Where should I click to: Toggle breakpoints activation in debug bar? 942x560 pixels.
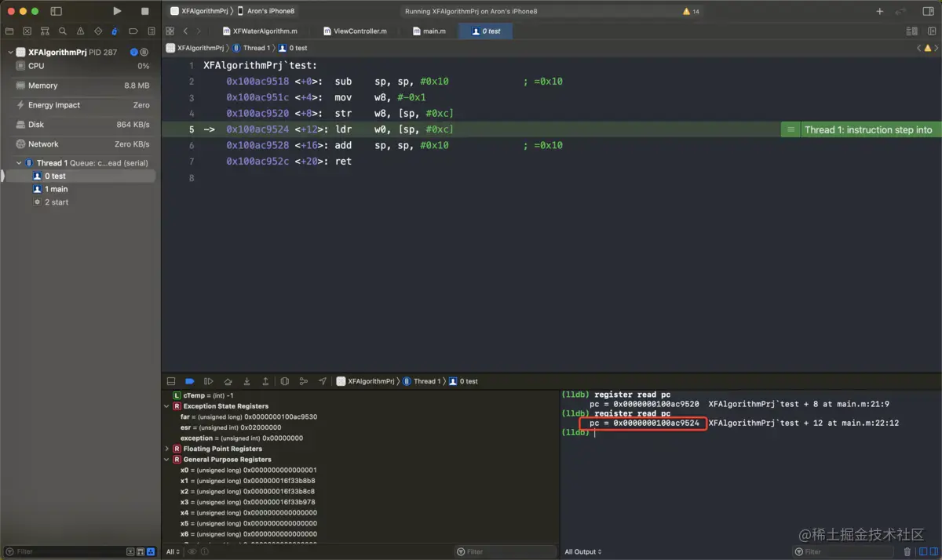pyautogui.click(x=189, y=381)
